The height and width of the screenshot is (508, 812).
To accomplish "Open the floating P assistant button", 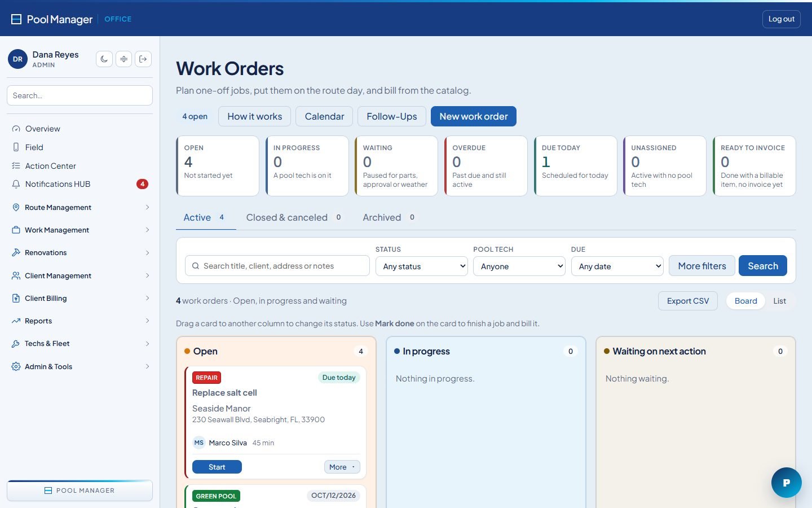I will coord(787,483).
